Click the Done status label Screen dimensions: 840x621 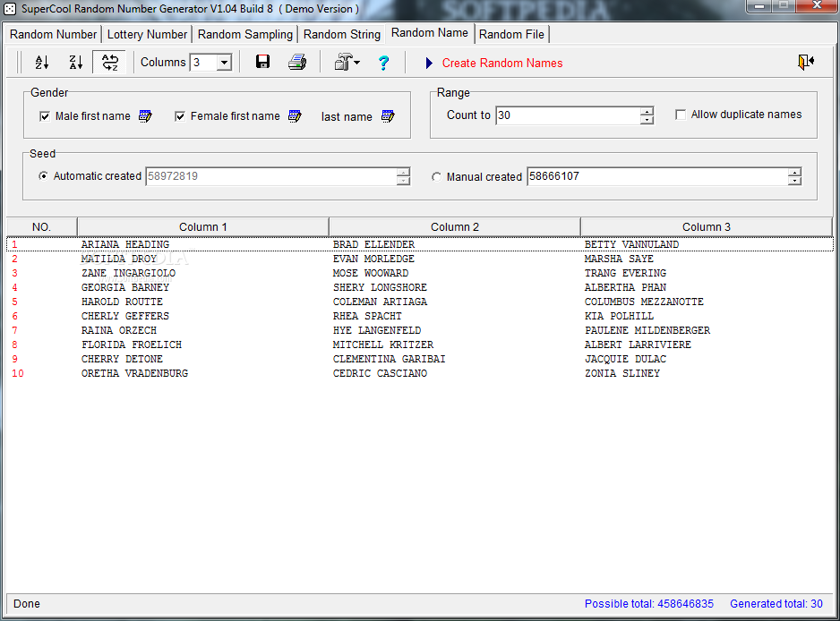click(27, 604)
